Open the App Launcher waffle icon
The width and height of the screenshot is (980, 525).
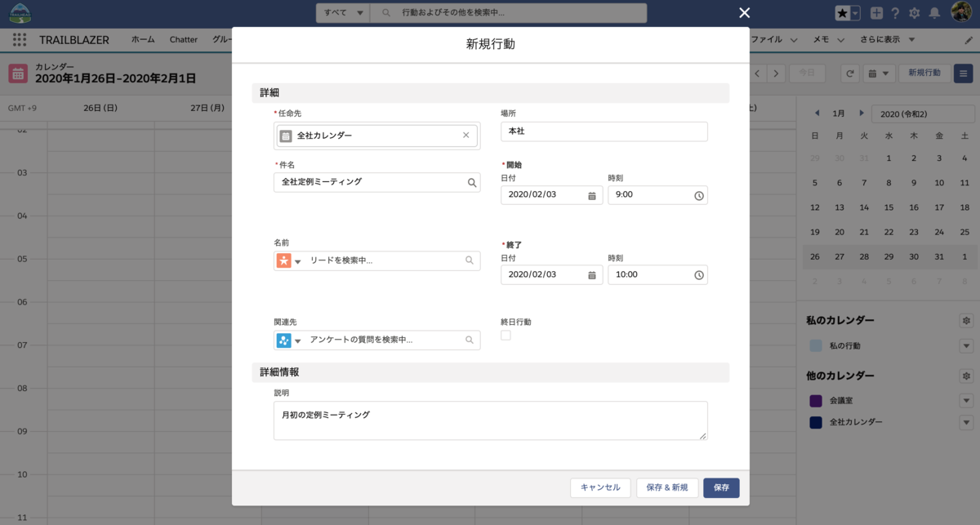(x=18, y=39)
